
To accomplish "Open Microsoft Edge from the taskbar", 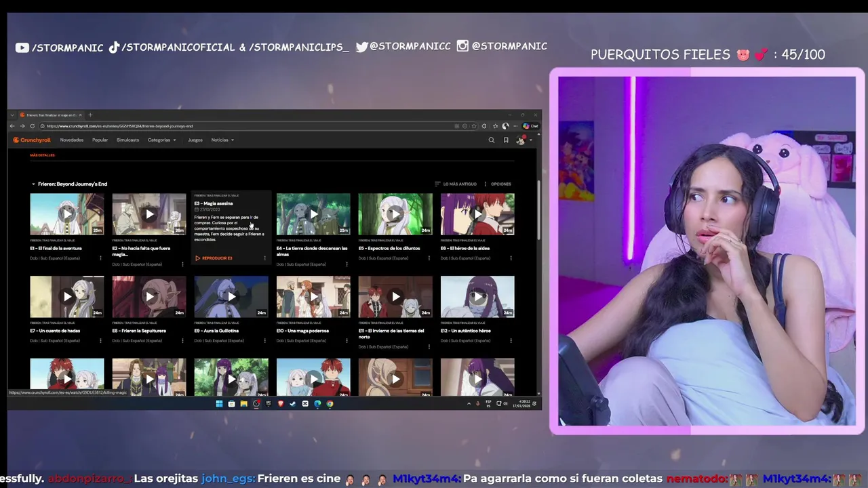I will click(317, 404).
